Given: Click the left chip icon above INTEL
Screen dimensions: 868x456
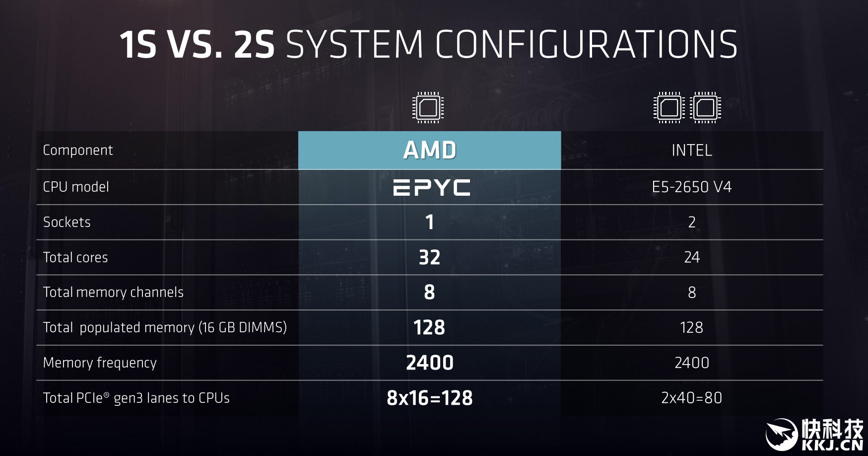Looking at the screenshot, I should tap(669, 107).
